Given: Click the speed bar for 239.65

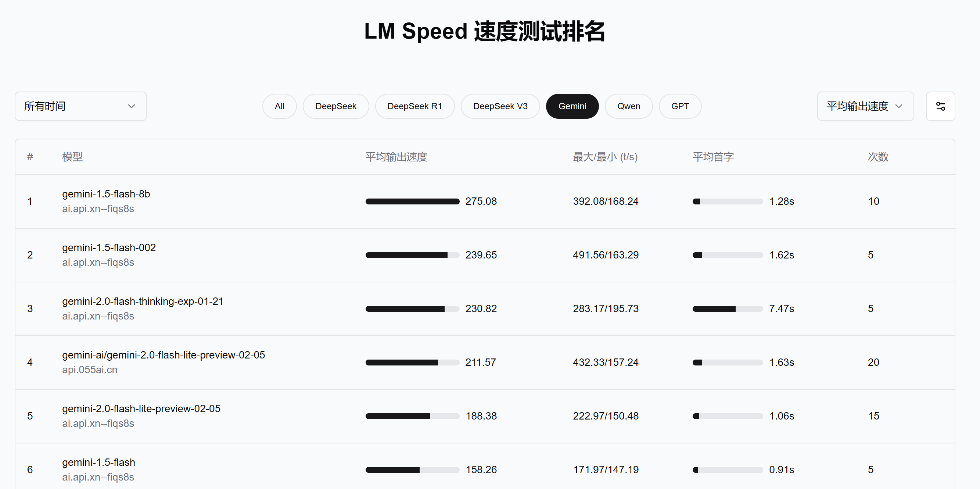Looking at the screenshot, I should [x=412, y=255].
